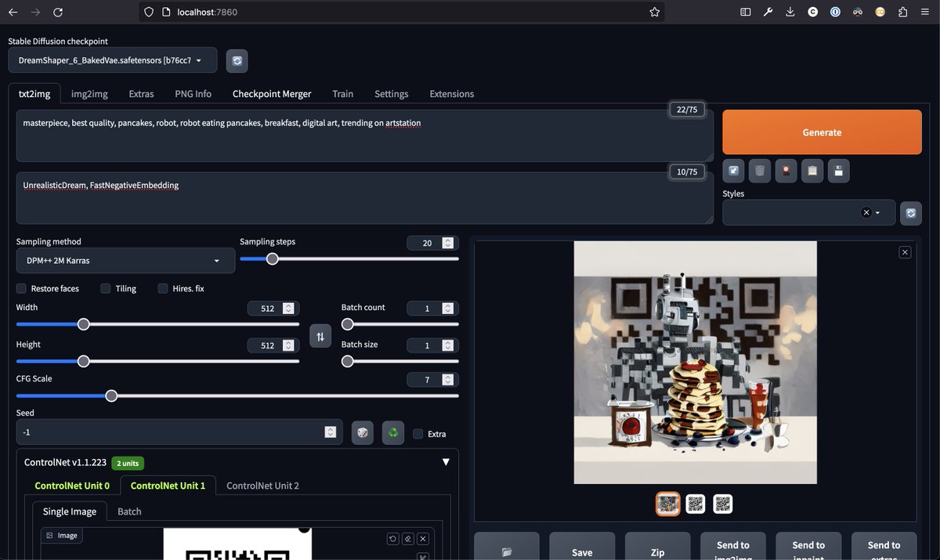This screenshot has height=560, width=940.
Task: Open the Sampling method dropdown
Action: [125, 261]
